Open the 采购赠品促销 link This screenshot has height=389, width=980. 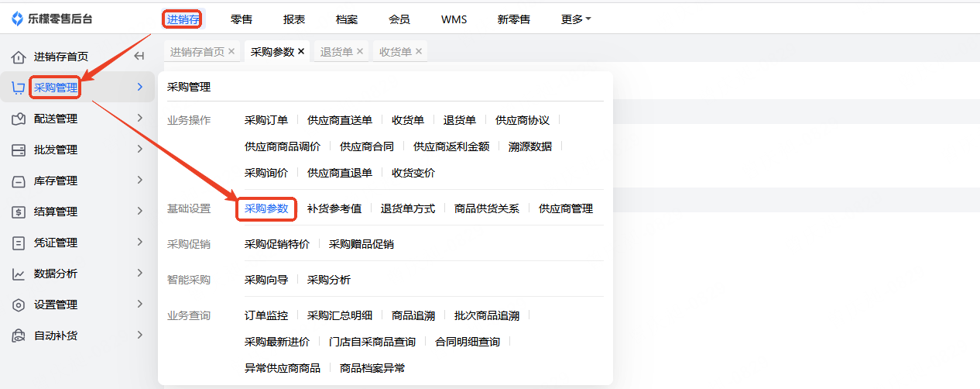pyautogui.click(x=362, y=244)
